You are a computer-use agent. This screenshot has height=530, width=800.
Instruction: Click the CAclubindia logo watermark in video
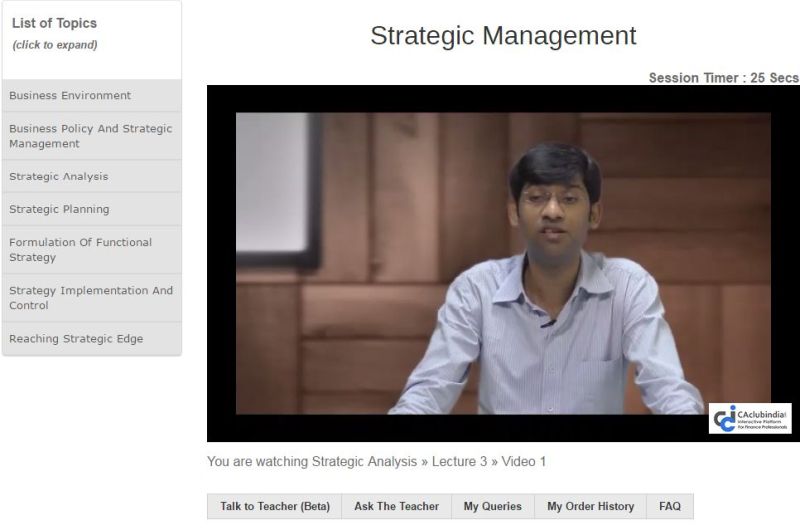point(749,418)
